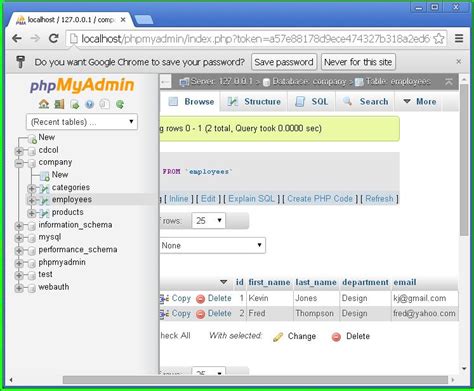
Task: Expand the employees table node
Action: [32, 201]
